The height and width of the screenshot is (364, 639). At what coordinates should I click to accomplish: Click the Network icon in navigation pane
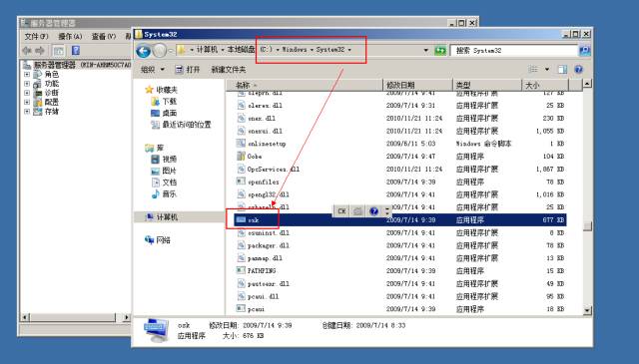[x=149, y=239]
